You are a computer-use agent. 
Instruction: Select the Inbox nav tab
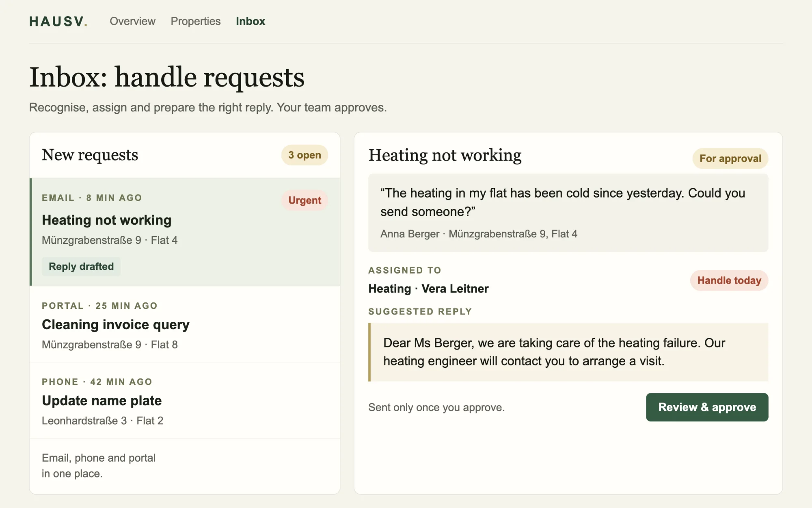tap(251, 21)
